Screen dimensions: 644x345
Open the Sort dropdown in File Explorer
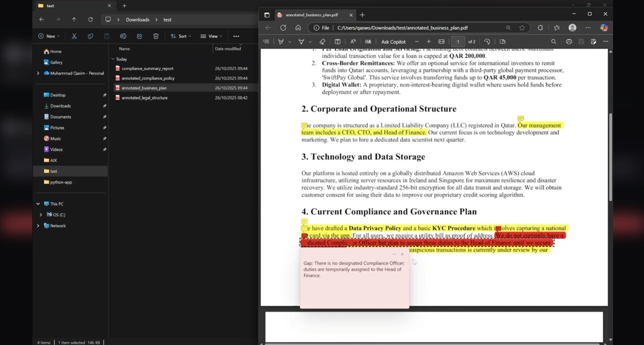click(x=181, y=36)
